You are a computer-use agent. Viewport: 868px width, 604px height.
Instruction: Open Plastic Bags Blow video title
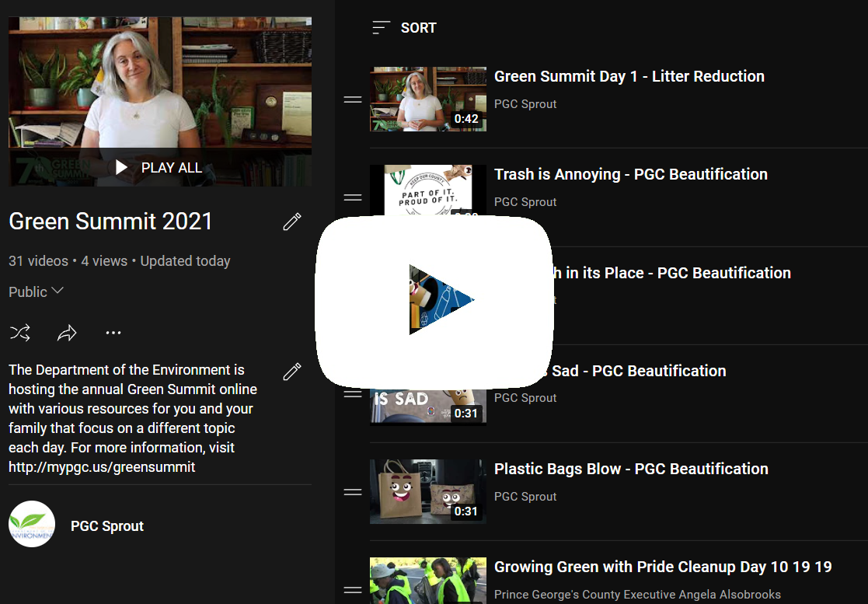(630, 469)
